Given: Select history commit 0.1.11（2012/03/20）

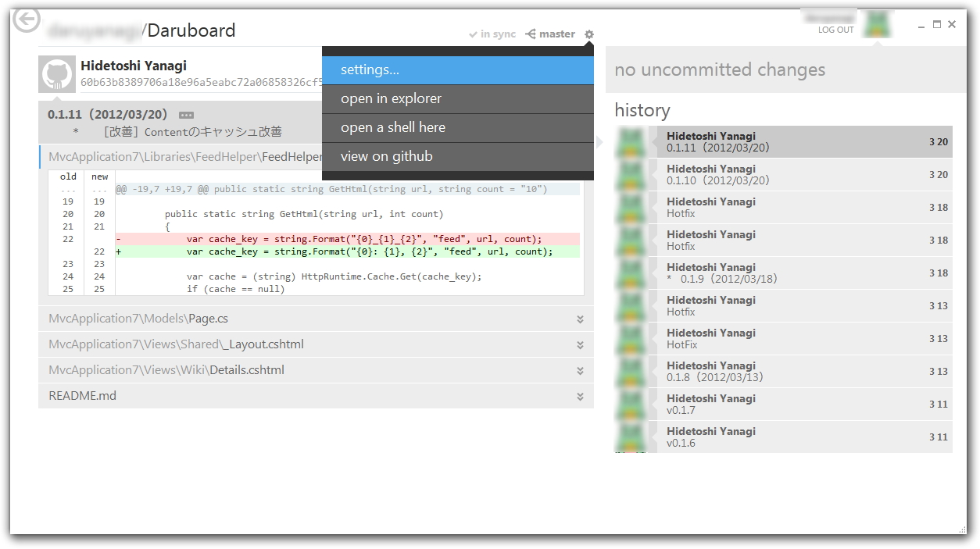Looking at the screenshot, I should click(x=784, y=142).
